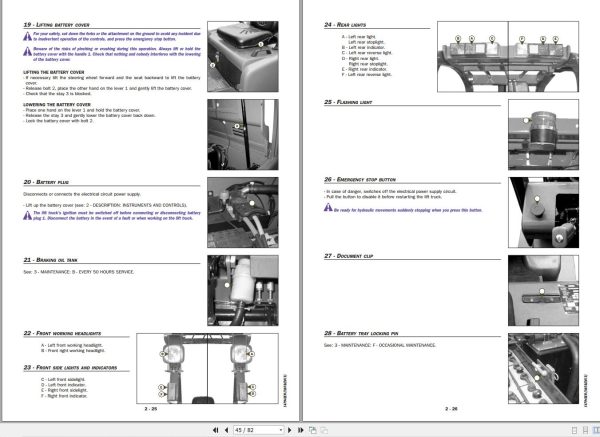Click heading "22 - Front working headlights"
Screen dimensions: 600x437
click(62, 333)
